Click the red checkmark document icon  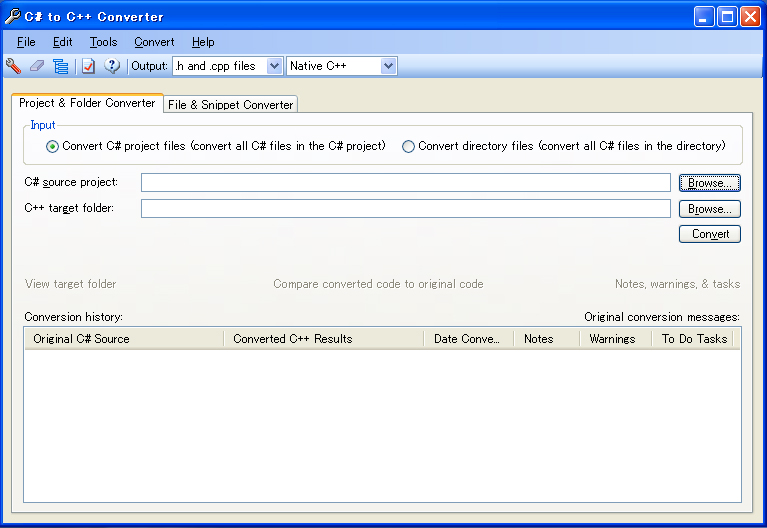[89, 66]
